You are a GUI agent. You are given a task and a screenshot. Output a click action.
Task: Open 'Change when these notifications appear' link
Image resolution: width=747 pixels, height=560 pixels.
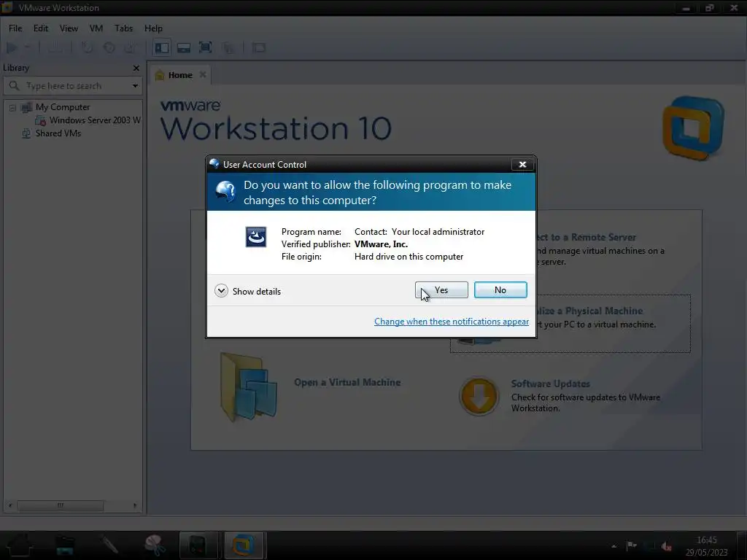[451, 322]
